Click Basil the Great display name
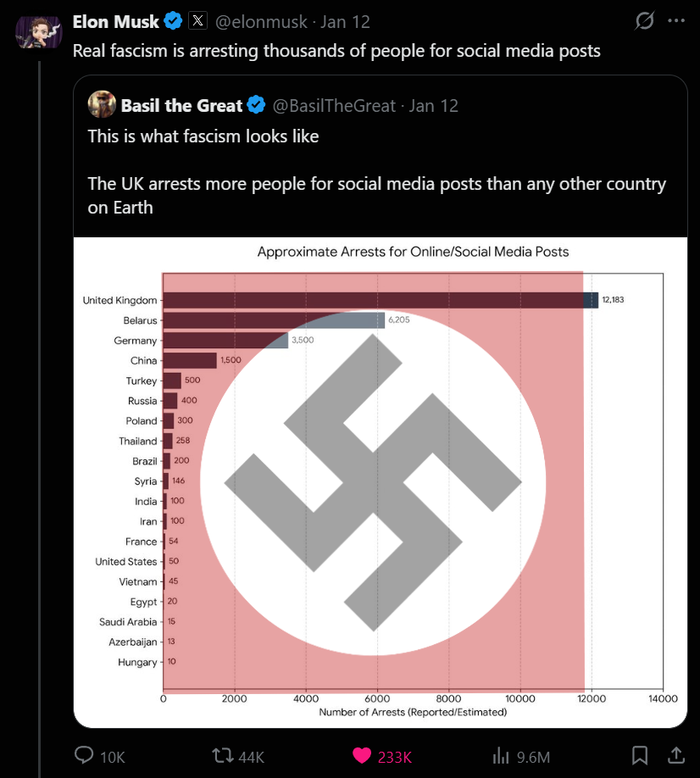700x778 pixels. pos(181,106)
